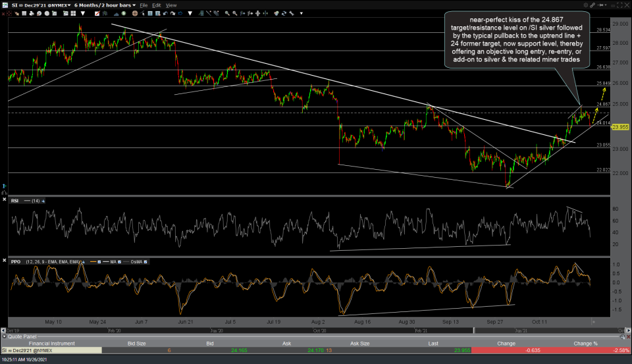Click the 23.955 current price label
The image size is (632, 364).
pyautogui.click(x=619, y=126)
